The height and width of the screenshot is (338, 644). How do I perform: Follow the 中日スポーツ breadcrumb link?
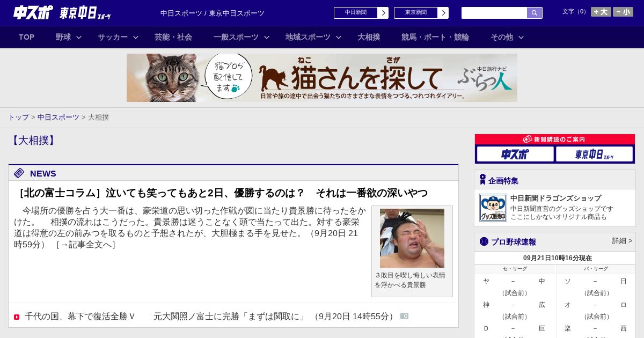click(x=58, y=117)
